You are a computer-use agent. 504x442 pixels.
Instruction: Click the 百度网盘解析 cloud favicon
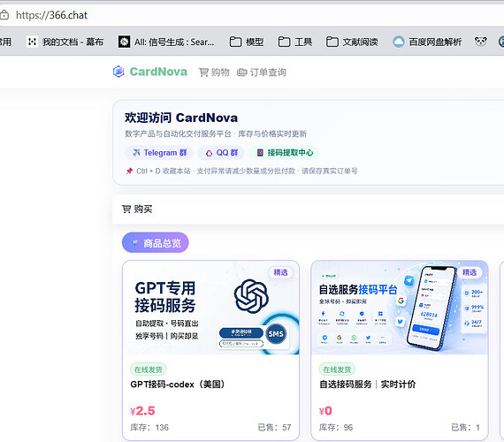coord(399,42)
